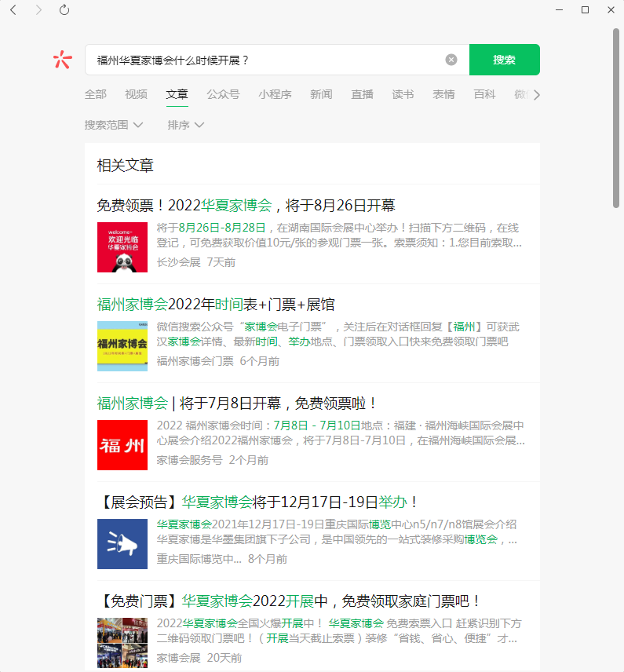The image size is (624, 672).
Task: Switch to the 读书 tab
Action: pos(403,94)
